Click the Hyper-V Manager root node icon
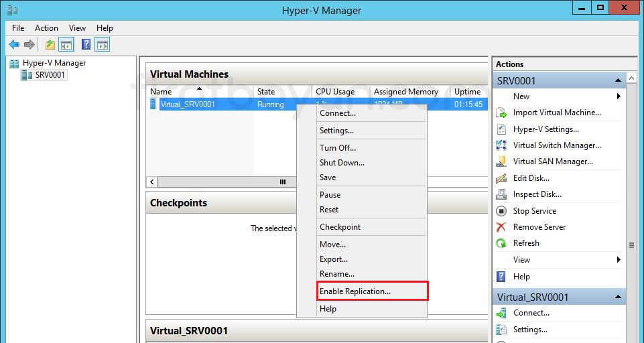Viewport: 644px width, 343px height. pos(14,63)
